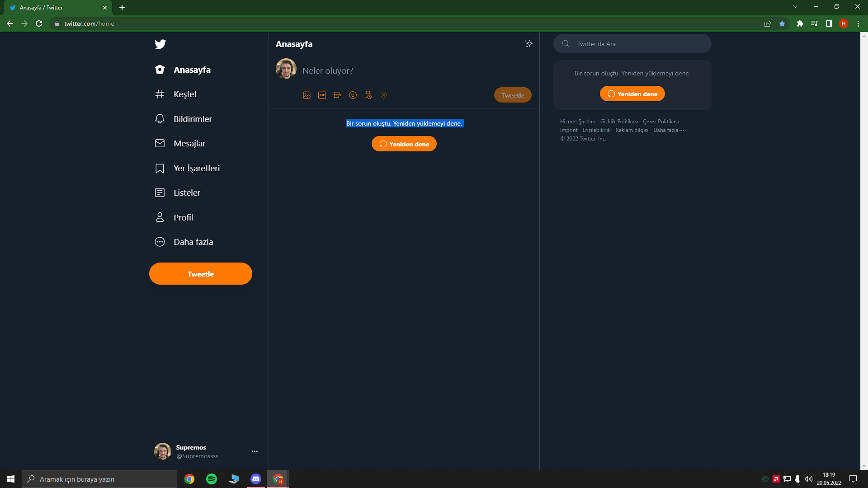The image size is (868, 488).
Task: Open Yer İşaretleri bookmarks
Action: point(187,168)
